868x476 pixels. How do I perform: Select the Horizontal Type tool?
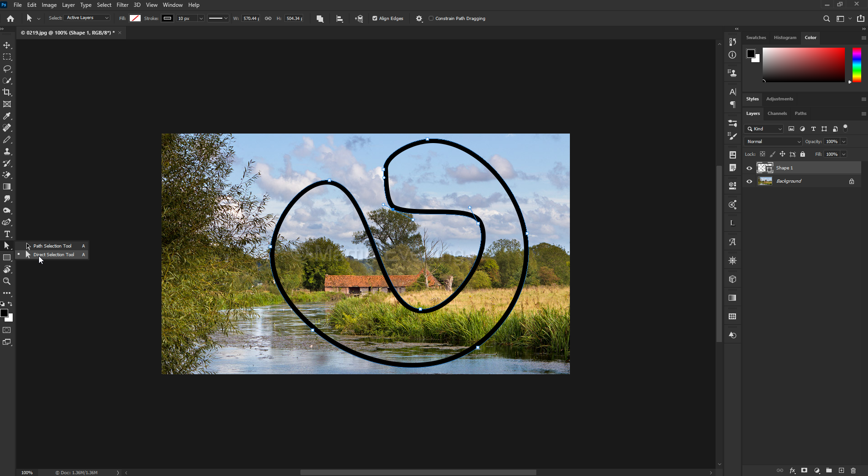(7, 234)
